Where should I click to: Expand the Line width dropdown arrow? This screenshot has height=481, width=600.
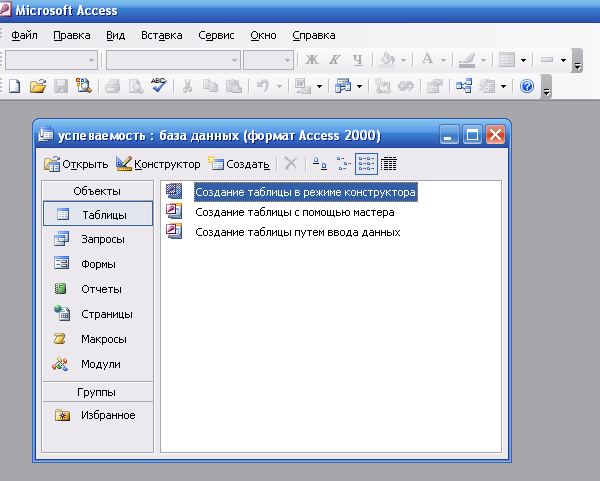[x=563, y=60]
